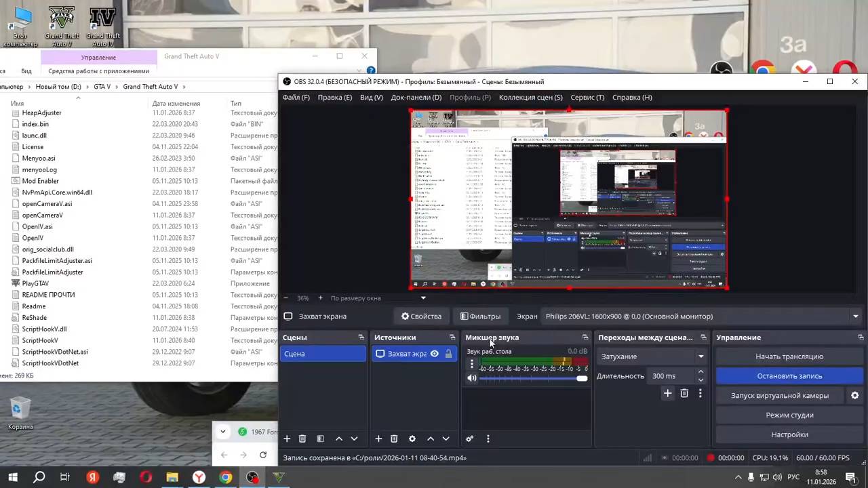Delete scene transition with trash icon
The image size is (868, 488).
coord(684,393)
